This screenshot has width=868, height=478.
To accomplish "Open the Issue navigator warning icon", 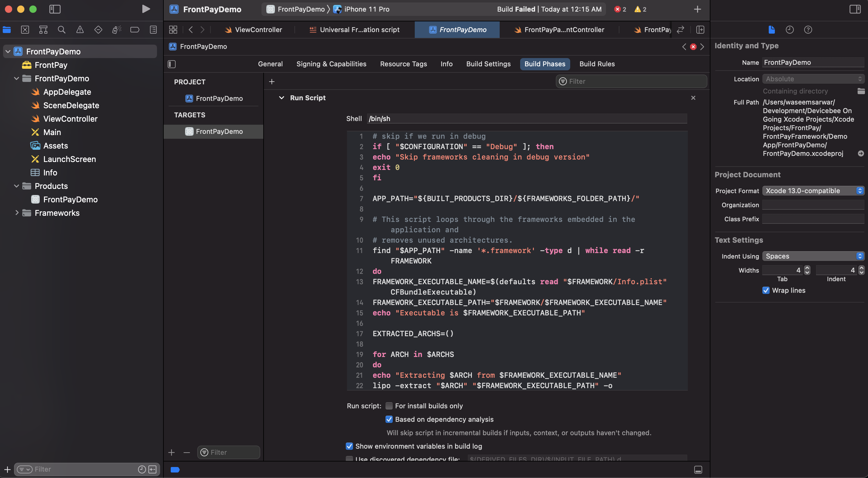I will click(80, 30).
